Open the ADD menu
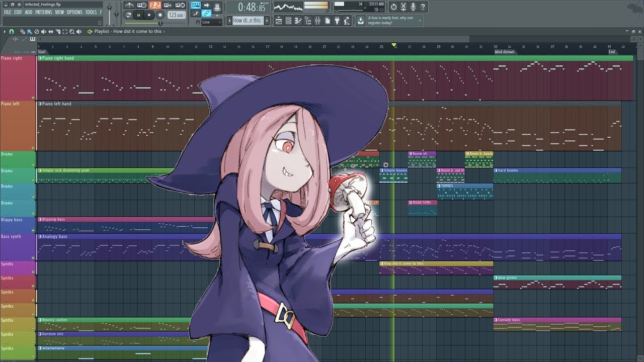The width and height of the screenshot is (644, 362). [29, 12]
